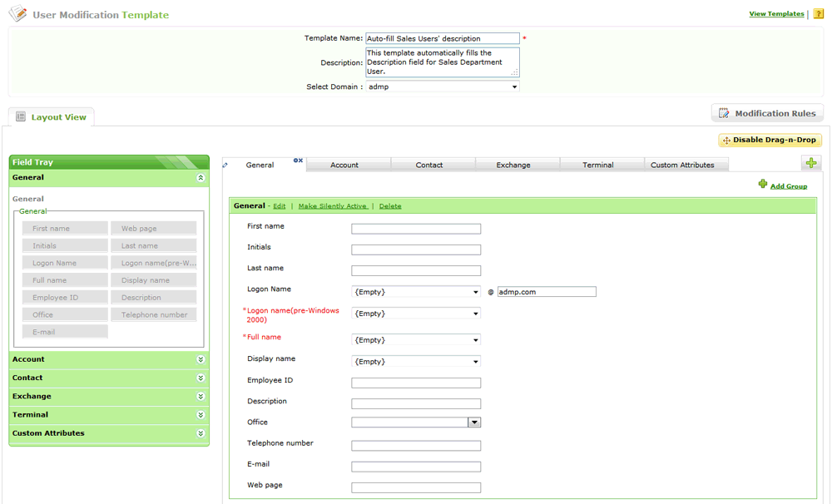Open the View Templates link
Image resolution: width=832 pixels, height=504 pixels.
[x=776, y=14]
